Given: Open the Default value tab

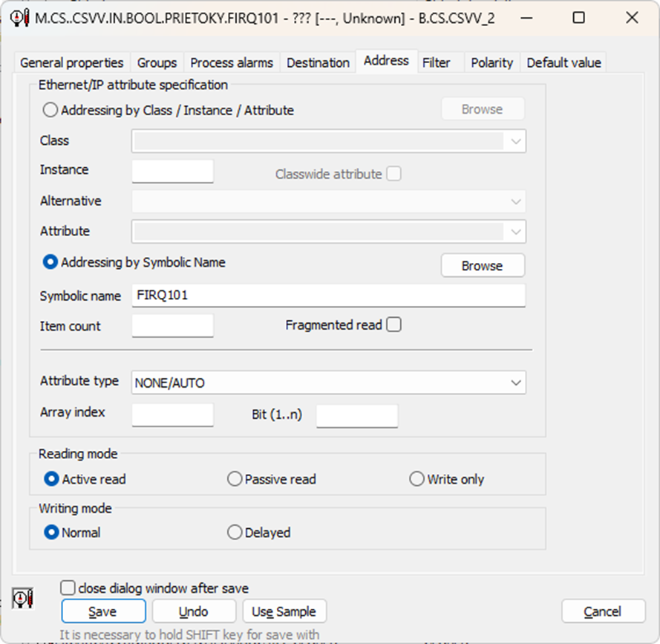Looking at the screenshot, I should point(563,62).
